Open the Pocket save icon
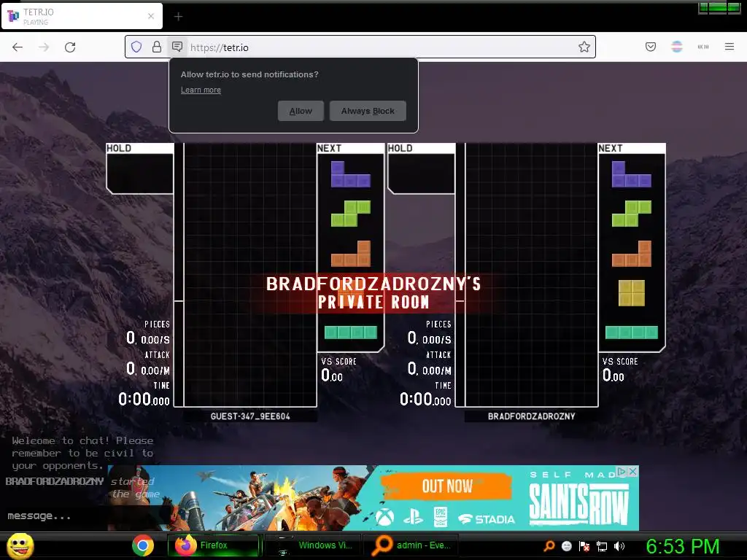Image resolution: width=747 pixels, height=560 pixels. [x=651, y=47]
